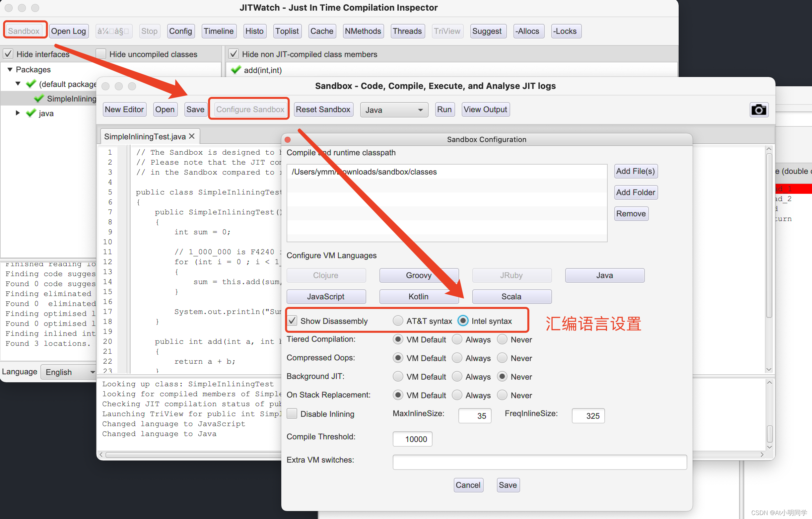Select the /Users/ymm classpath entry
The image size is (812, 519).
click(x=447, y=172)
